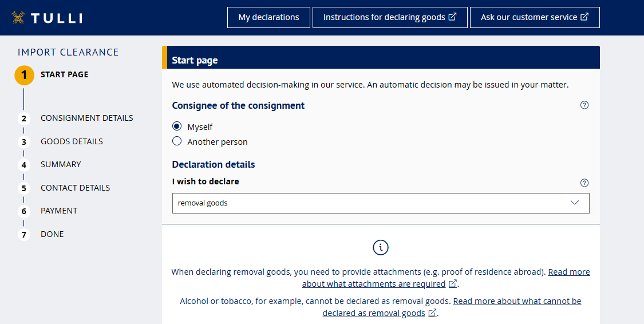Screen dimensions: 644x324
Task: Open Instructions for declaring goods
Action: pos(389,17)
